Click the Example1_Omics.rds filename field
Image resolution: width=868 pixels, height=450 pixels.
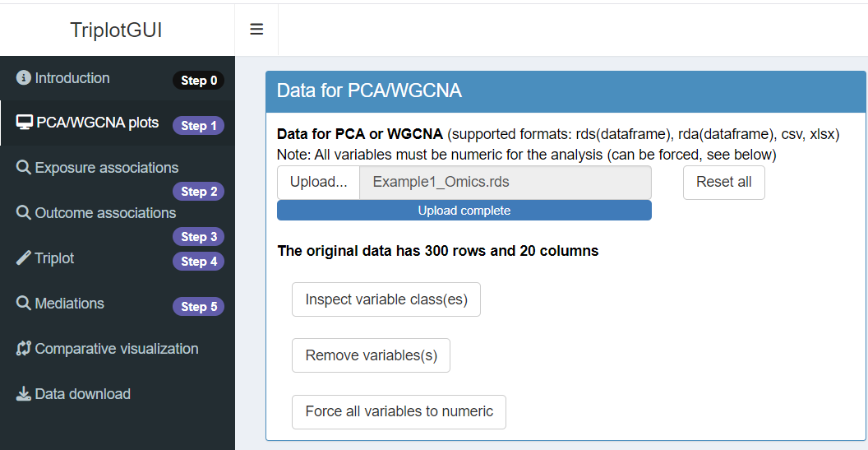click(x=505, y=182)
